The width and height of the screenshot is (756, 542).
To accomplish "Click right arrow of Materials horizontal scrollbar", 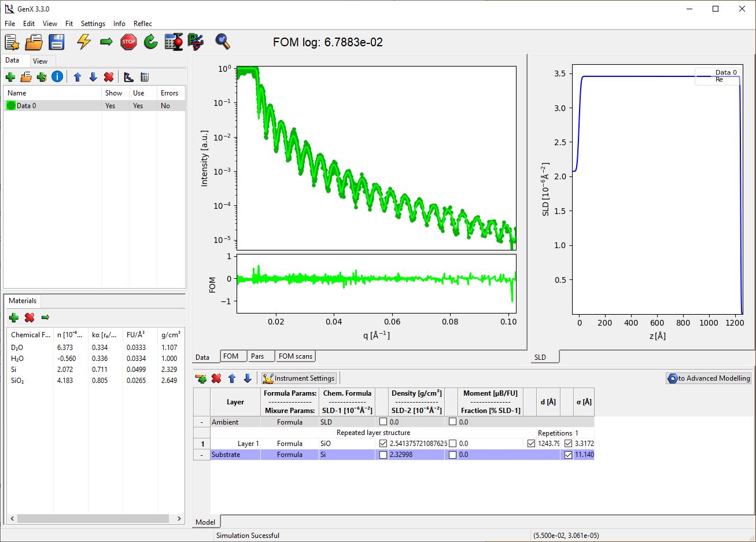I will pos(179,518).
